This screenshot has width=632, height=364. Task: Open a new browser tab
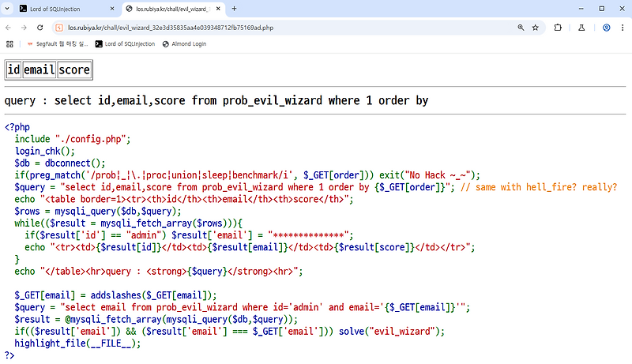(234, 9)
